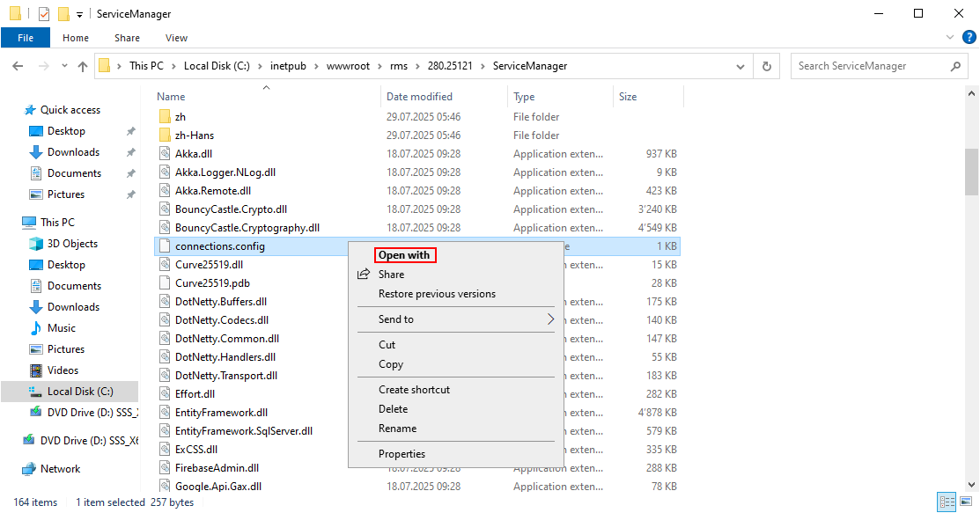Expand the ribbon with the chevron

950,38
